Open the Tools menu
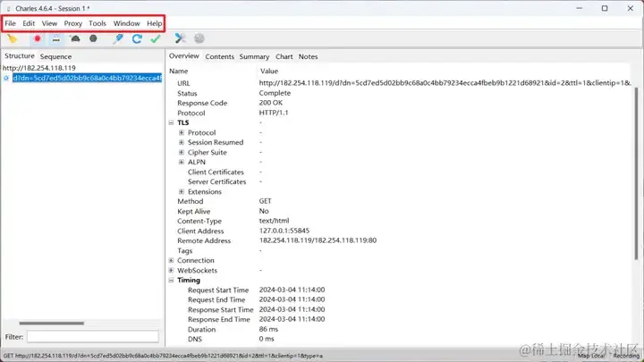 [97, 23]
